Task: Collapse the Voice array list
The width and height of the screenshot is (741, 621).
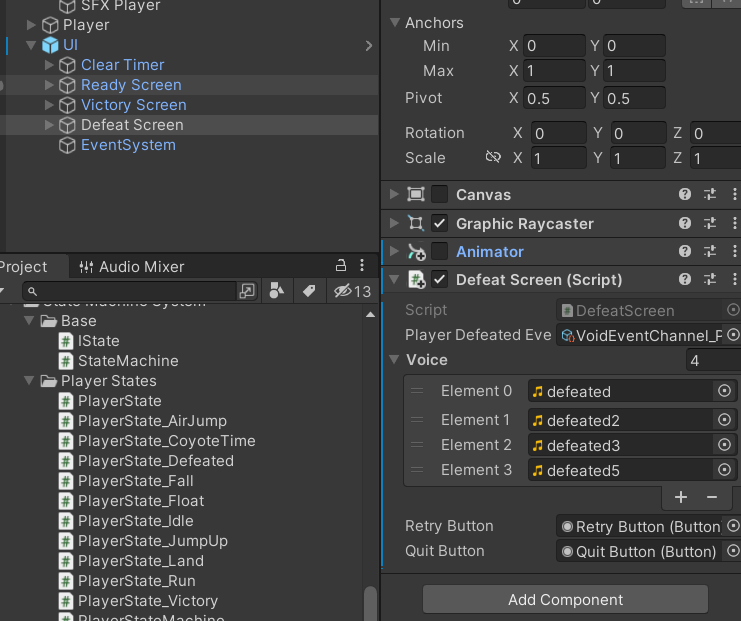Action: coord(394,359)
